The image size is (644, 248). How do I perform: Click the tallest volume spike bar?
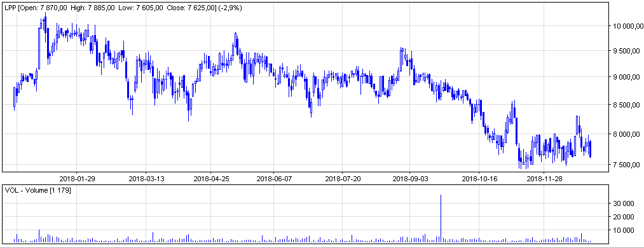[x=441, y=219]
